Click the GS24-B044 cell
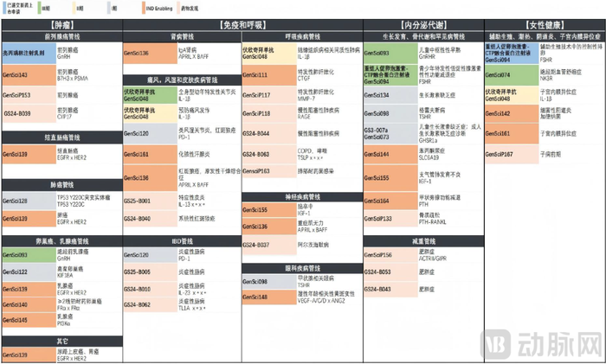The height and width of the screenshot is (364, 606). 269,133
